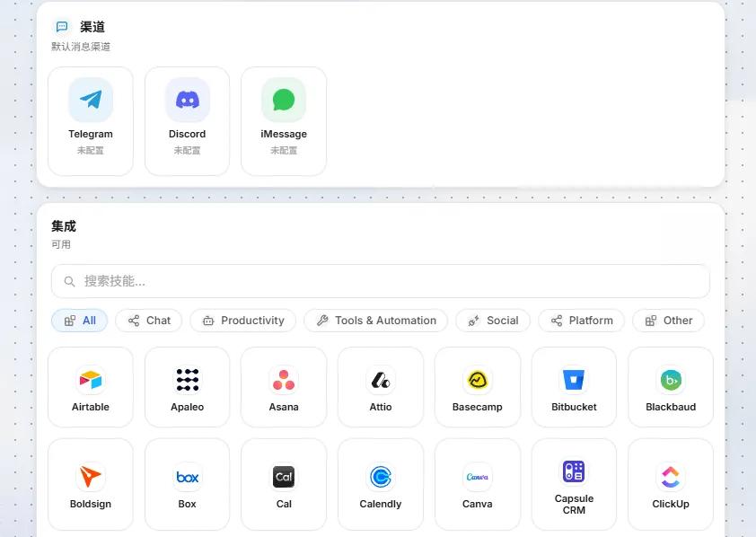
Task: Open the Bitbucket integration
Action: (574, 387)
